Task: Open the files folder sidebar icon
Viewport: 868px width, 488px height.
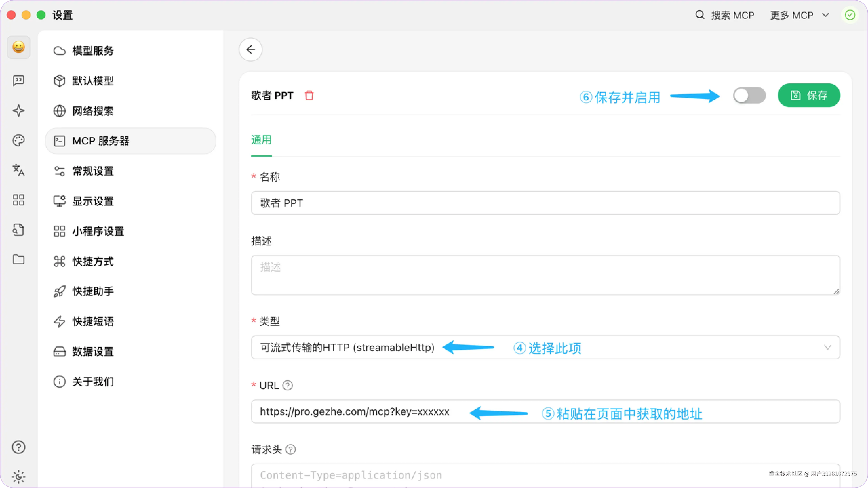Action: tap(19, 259)
